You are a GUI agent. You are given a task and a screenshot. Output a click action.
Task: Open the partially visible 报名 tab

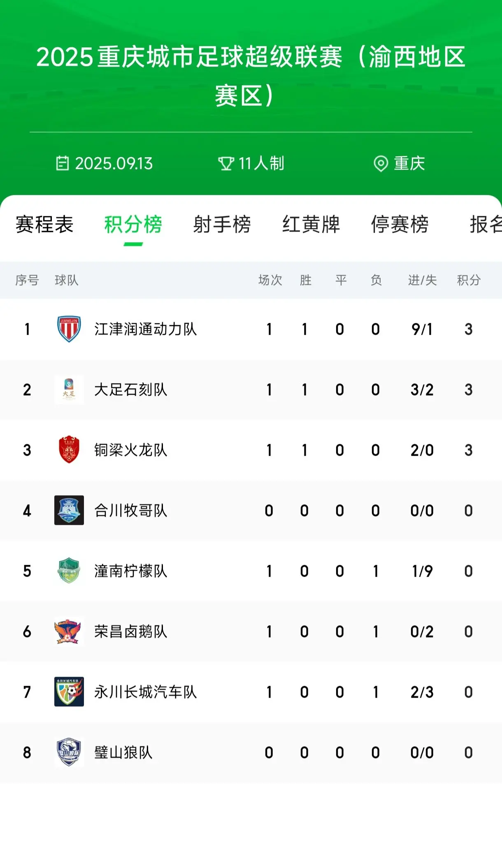click(x=486, y=225)
